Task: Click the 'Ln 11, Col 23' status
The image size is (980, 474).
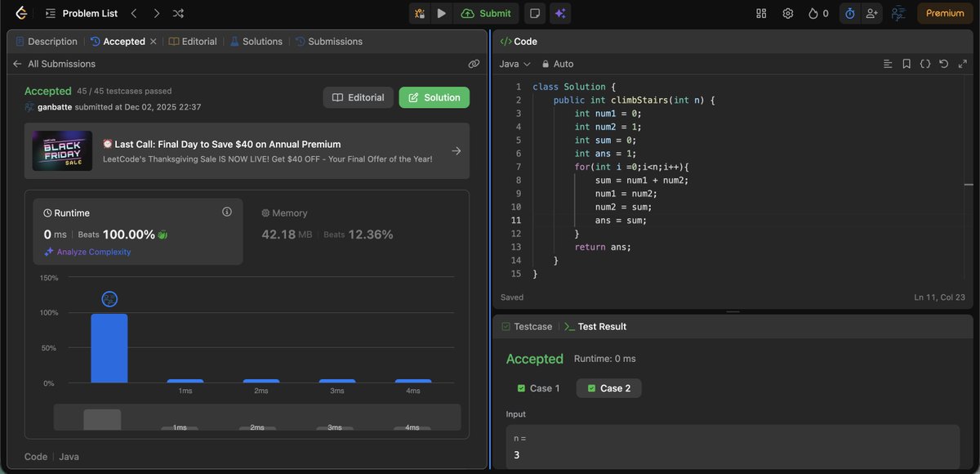Action: [940, 297]
